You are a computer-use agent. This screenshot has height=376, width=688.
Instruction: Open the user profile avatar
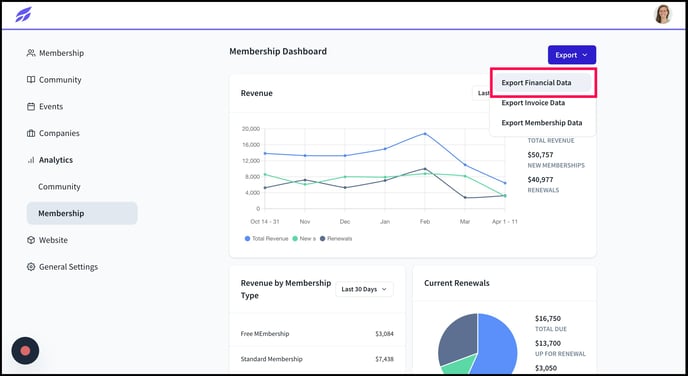click(x=663, y=14)
